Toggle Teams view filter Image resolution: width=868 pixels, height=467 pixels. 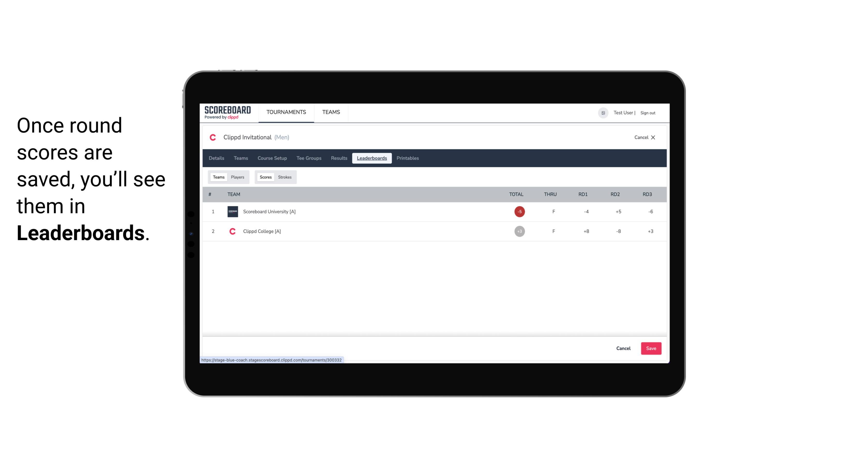click(218, 177)
